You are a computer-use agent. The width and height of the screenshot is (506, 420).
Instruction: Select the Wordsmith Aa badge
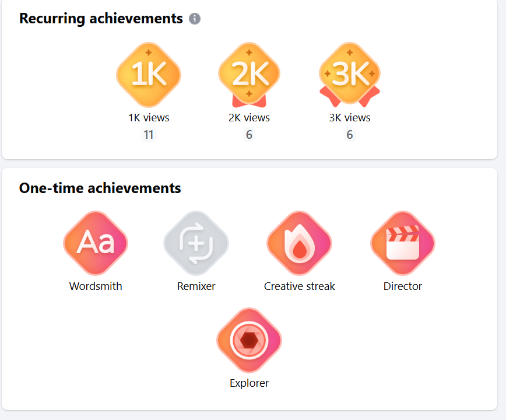pyautogui.click(x=96, y=243)
